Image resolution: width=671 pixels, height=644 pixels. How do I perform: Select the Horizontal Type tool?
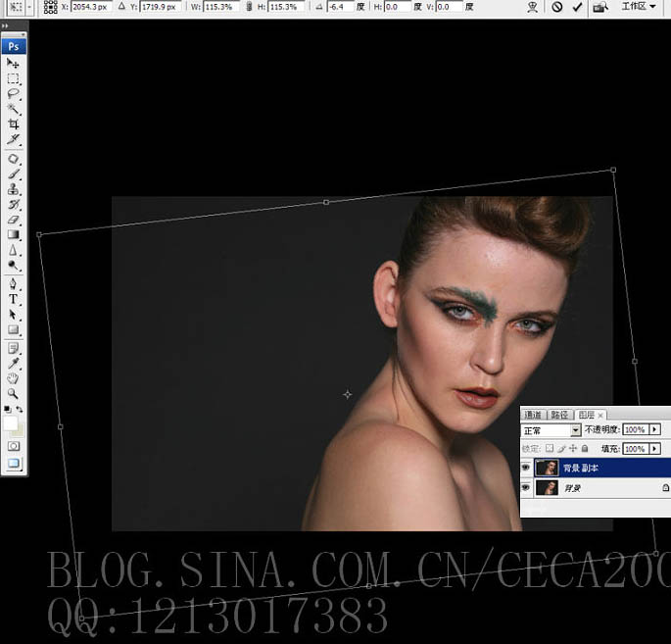click(x=13, y=299)
